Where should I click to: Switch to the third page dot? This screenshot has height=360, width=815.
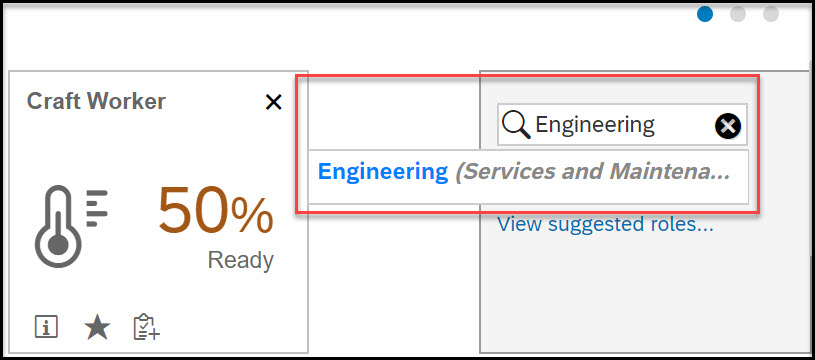771,14
